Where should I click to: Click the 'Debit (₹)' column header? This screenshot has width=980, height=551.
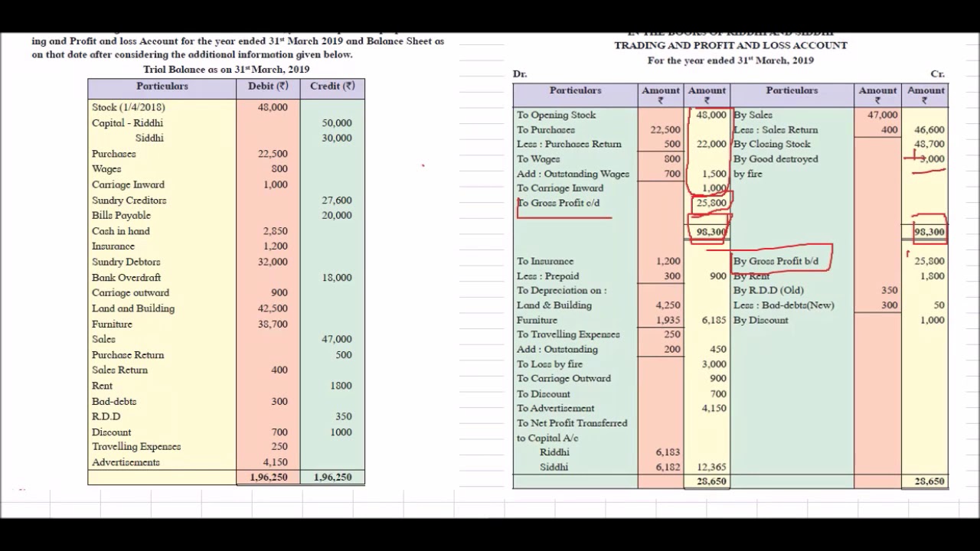pos(268,86)
